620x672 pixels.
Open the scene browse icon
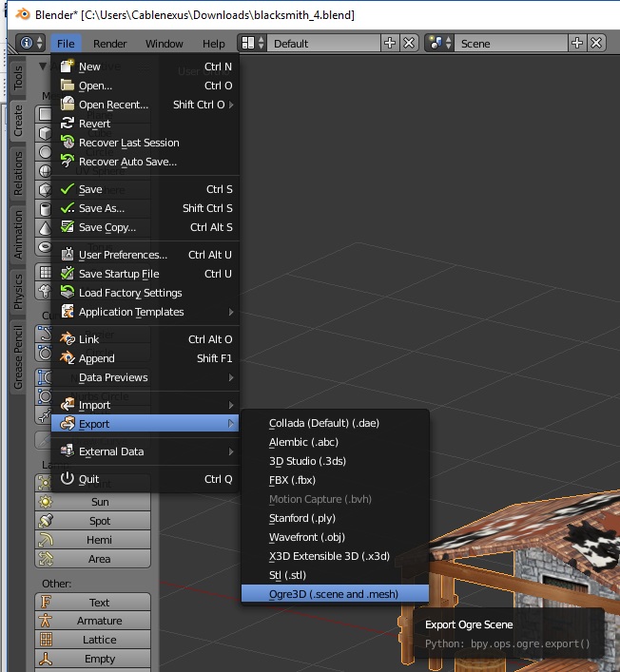pos(440,44)
